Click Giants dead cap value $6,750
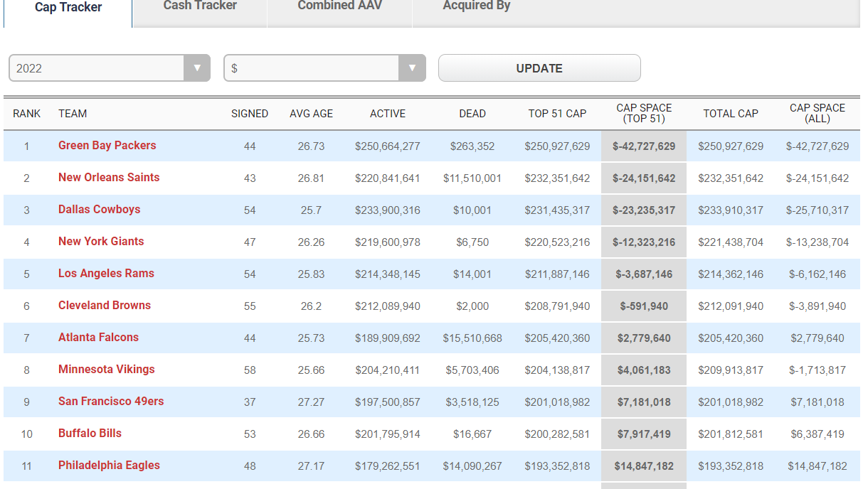 tap(472, 242)
